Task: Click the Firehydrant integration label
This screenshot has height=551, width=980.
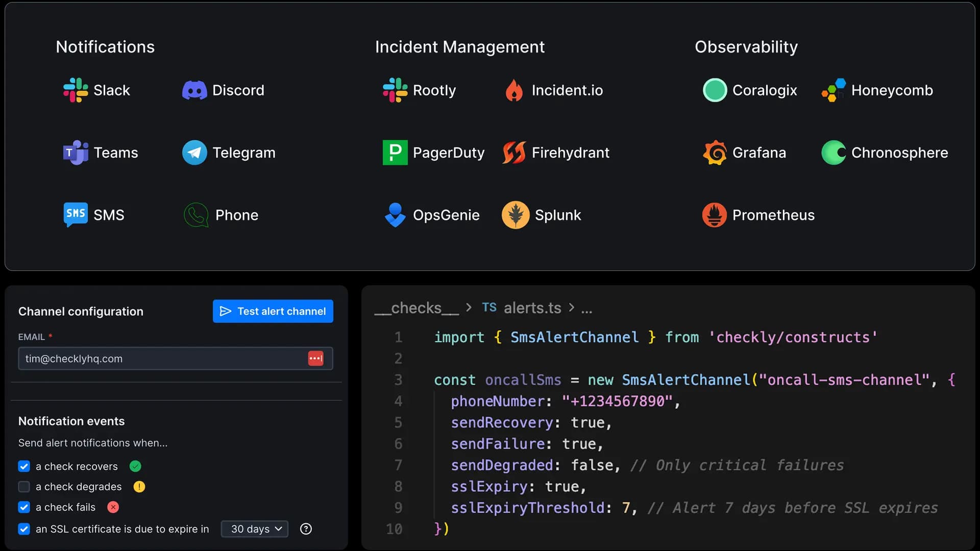Action: point(570,153)
